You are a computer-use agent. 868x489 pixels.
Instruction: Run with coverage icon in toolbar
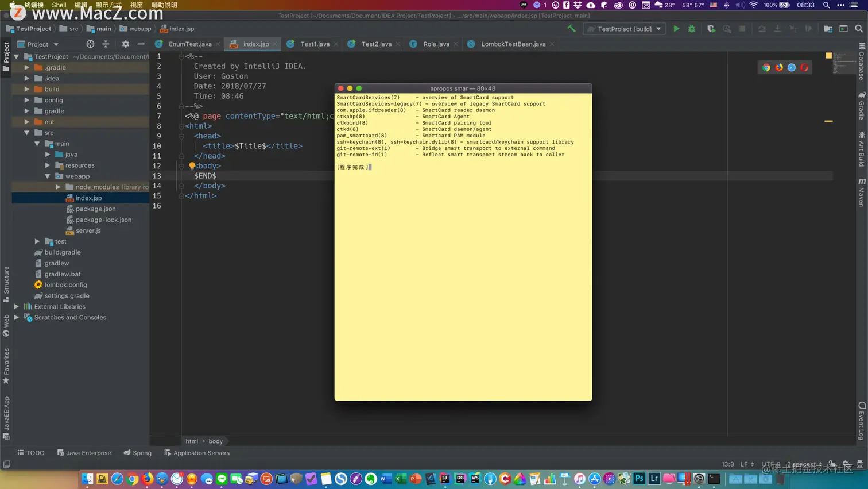tap(711, 29)
